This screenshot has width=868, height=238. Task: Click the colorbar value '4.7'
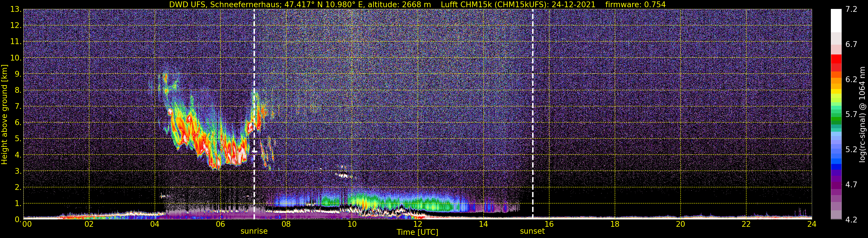[x=851, y=185]
